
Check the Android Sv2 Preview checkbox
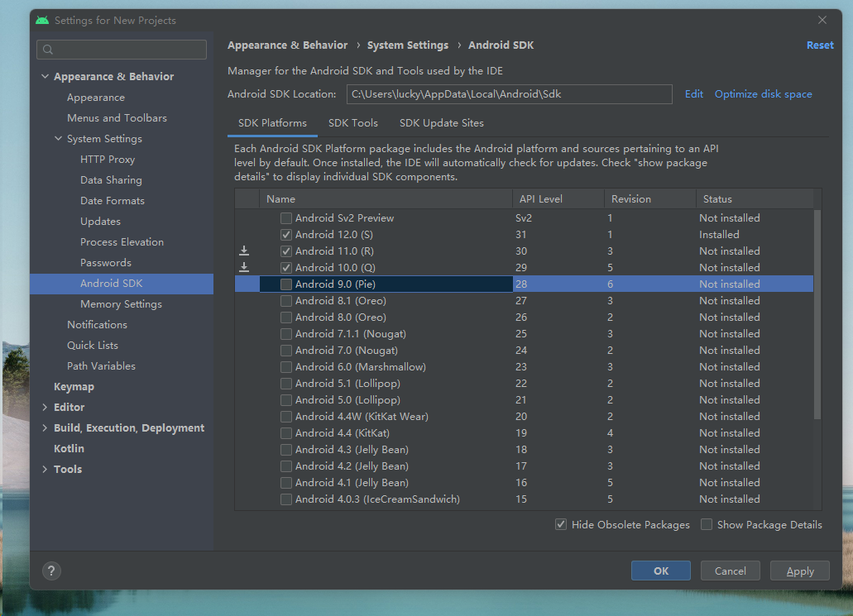(x=285, y=218)
